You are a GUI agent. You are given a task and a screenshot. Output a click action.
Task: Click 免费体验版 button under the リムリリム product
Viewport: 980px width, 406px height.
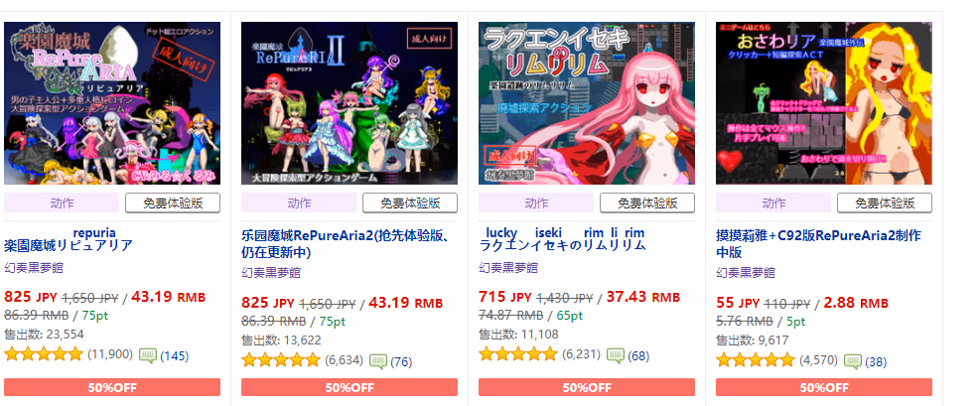(647, 203)
